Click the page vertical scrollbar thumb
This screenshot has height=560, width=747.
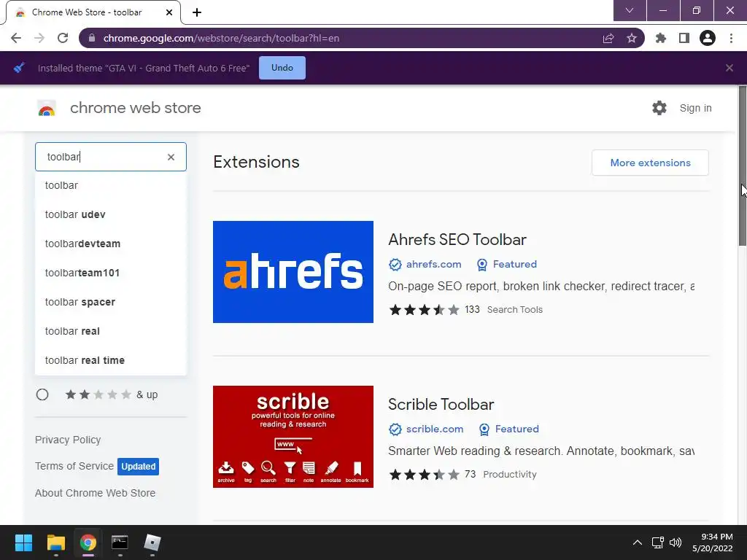click(x=742, y=166)
